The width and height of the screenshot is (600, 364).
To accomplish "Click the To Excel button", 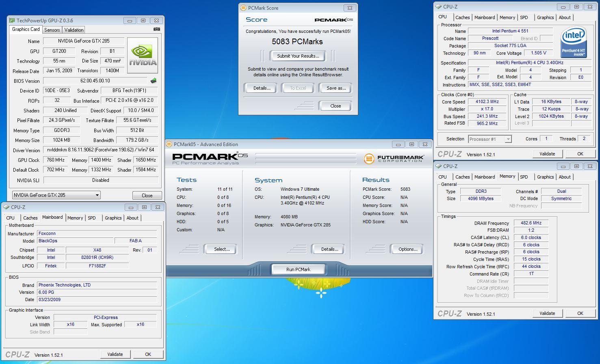I will 298,88.
